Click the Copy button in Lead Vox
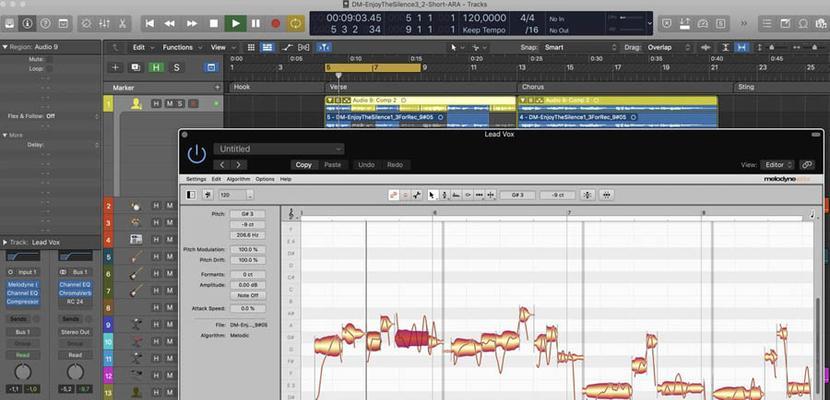Image resolution: width=830 pixels, height=400 pixels. pyautogui.click(x=303, y=165)
